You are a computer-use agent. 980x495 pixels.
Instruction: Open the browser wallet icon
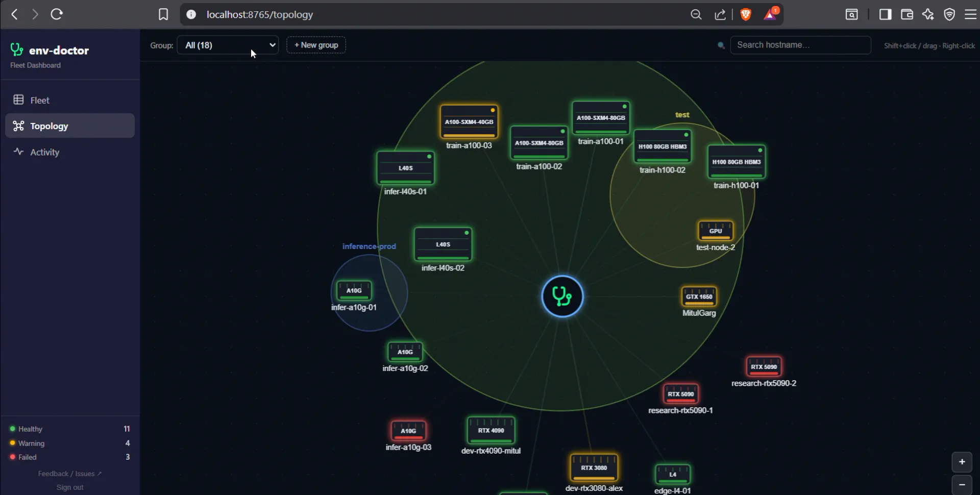(907, 14)
